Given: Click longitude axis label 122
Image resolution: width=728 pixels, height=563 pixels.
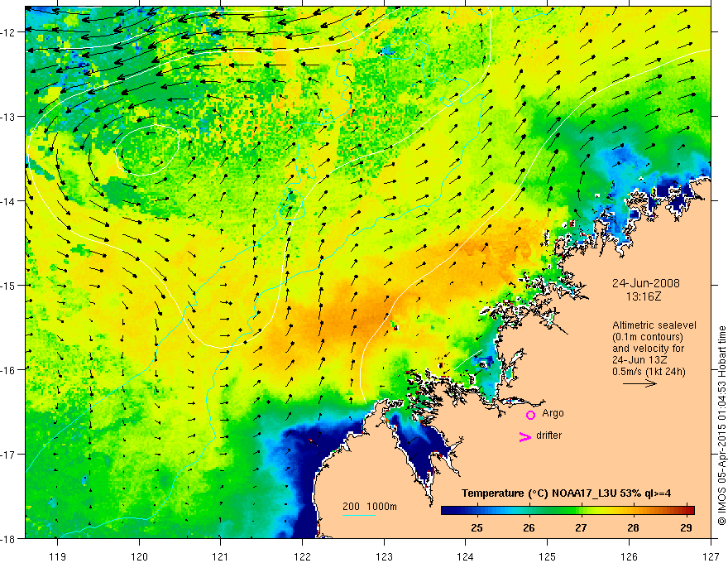Looking at the screenshot, I should click(302, 556).
